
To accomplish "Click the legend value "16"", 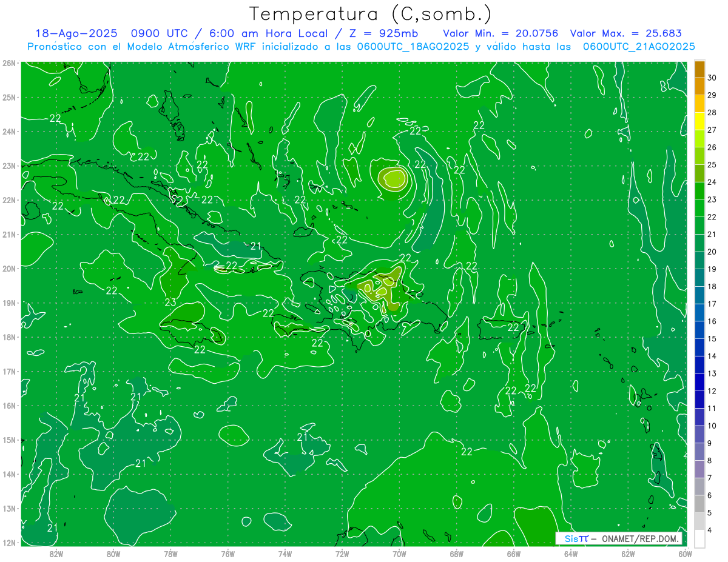I will point(712,321).
